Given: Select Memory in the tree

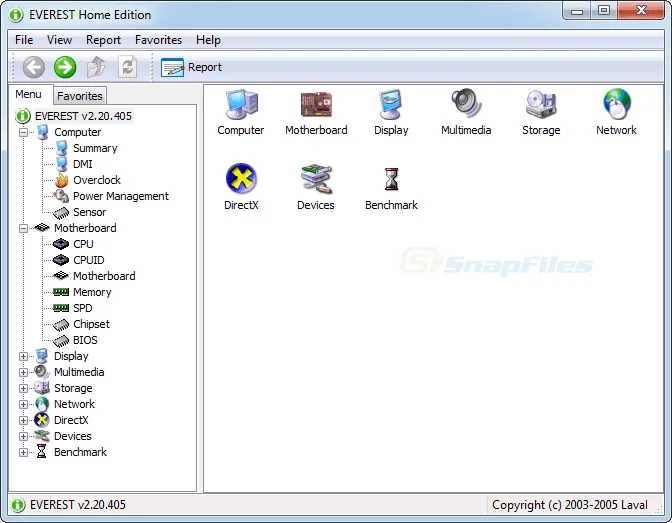Looking at the screenshot, I should tap(92, 292).
